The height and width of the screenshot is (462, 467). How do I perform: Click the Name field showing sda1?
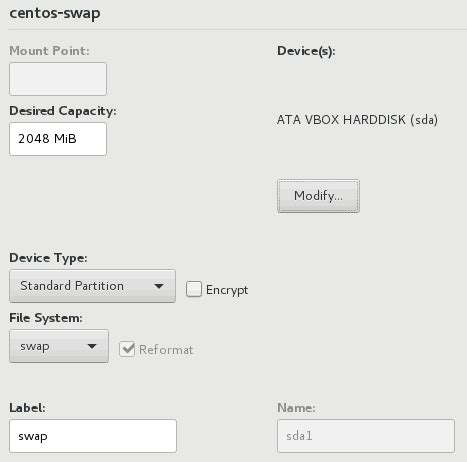pyautogui.click(x=366, y=436)
